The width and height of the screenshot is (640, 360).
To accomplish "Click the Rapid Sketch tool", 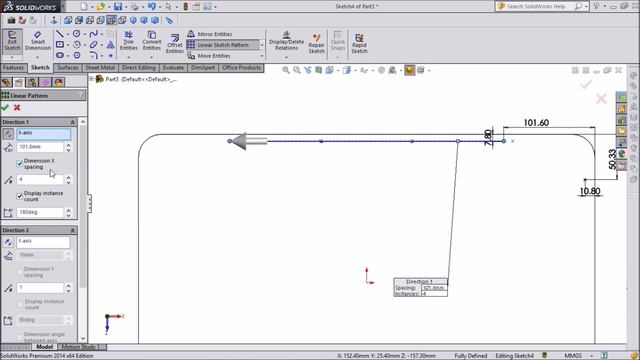I will coord(359,43).
